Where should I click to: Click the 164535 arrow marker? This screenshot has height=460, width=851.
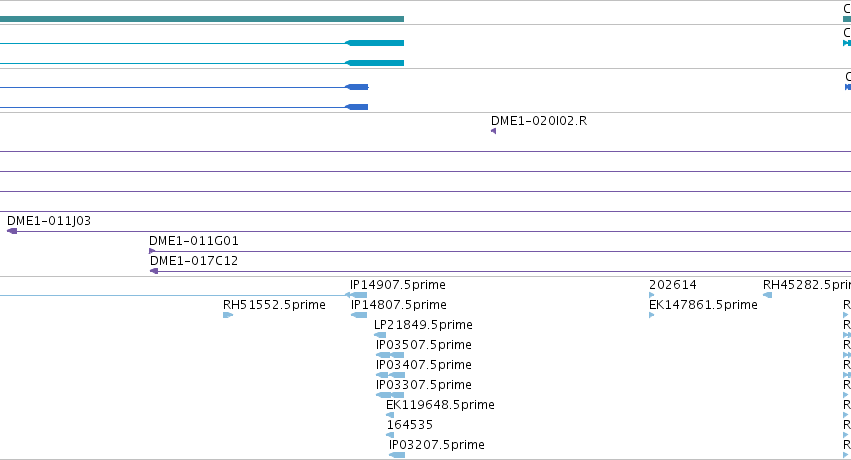click(x=390, y=435)
